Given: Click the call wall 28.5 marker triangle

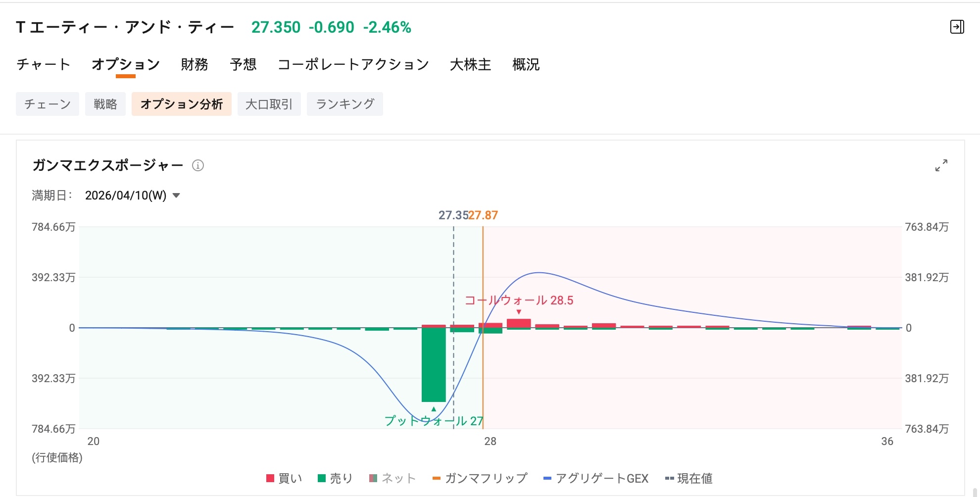Looking at the screenshot, I should coord(519,312).
